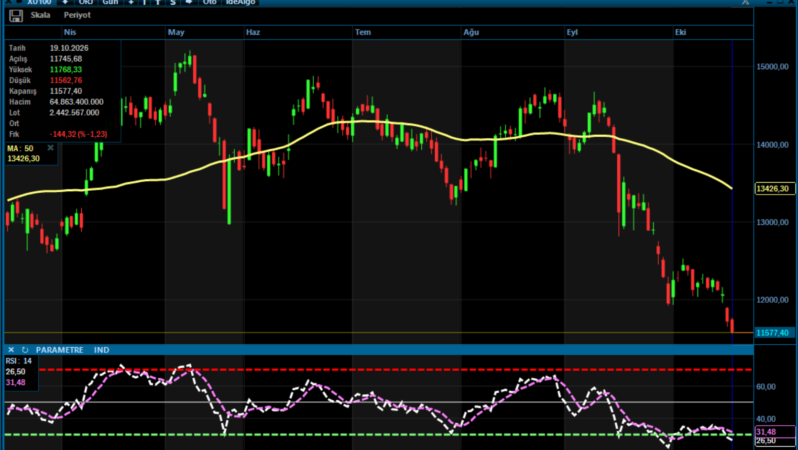Open the Periyot menu
Viewport: 798px width, 450px height.
tap(77, 15)
